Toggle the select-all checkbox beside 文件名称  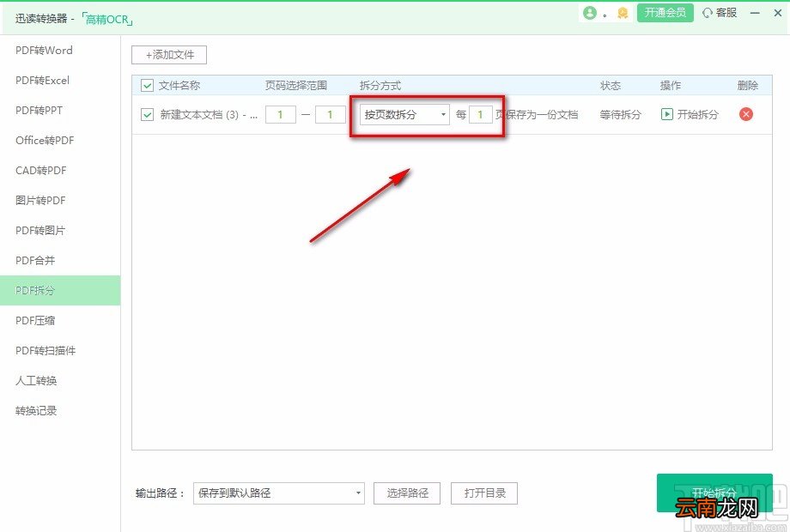(147, 86)
